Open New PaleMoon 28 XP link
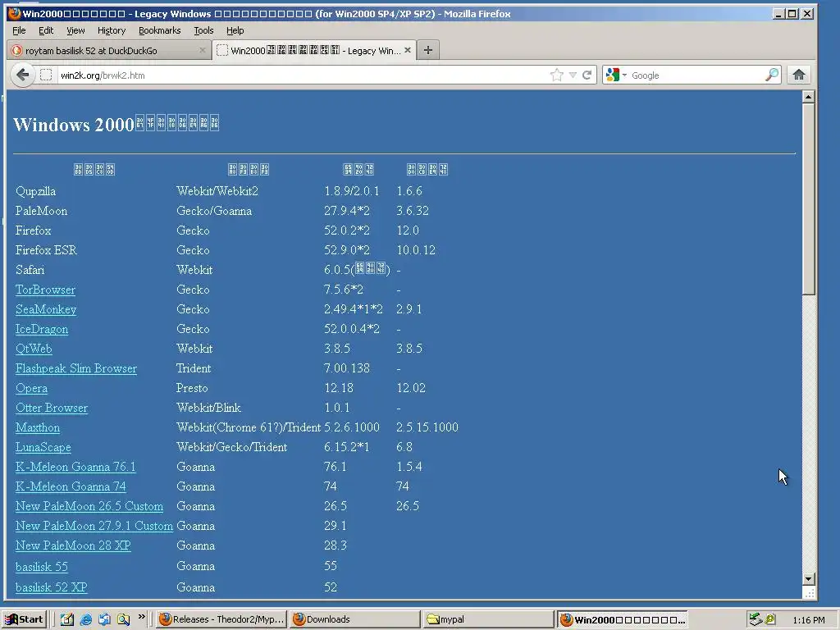This screenshot has height=630, width=840. pos(73,546)
